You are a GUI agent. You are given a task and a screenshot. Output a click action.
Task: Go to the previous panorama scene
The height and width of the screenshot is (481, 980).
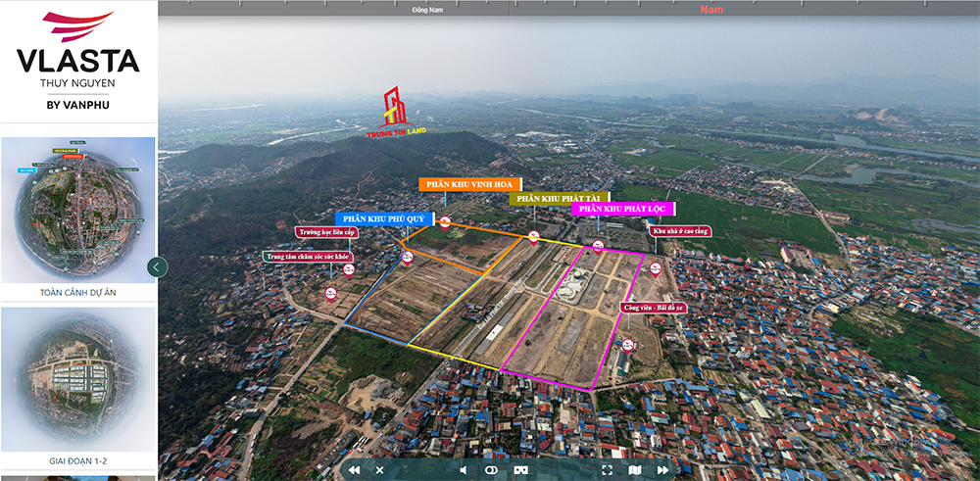[354, 470]
